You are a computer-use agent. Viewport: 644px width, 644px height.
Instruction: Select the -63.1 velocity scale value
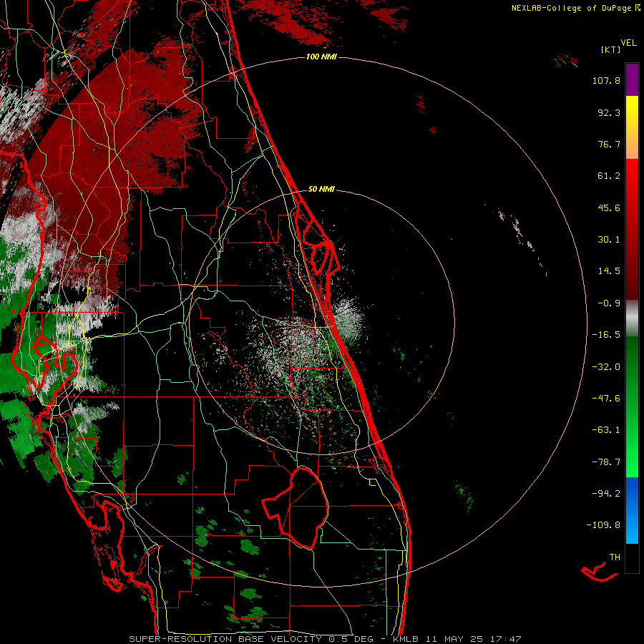click(606, 430)
